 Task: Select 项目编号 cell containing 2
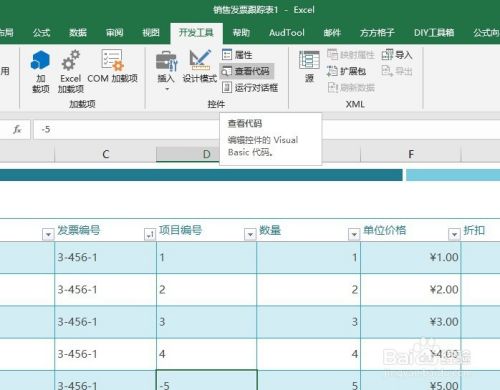coord(206,290)
